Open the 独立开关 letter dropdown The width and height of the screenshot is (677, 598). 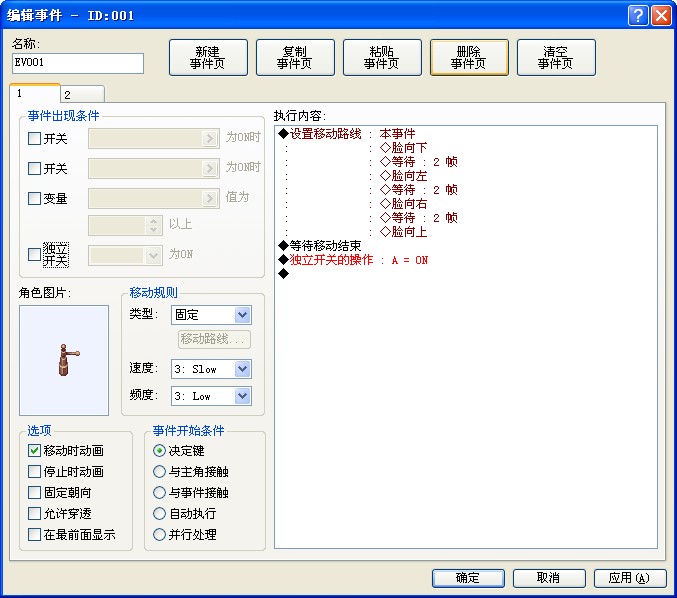point(153,255)
